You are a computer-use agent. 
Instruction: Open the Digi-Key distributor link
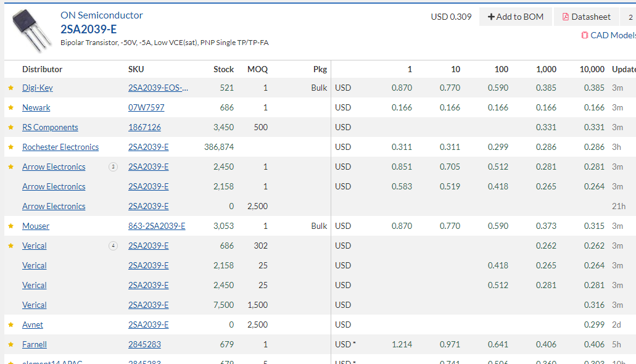37,88
